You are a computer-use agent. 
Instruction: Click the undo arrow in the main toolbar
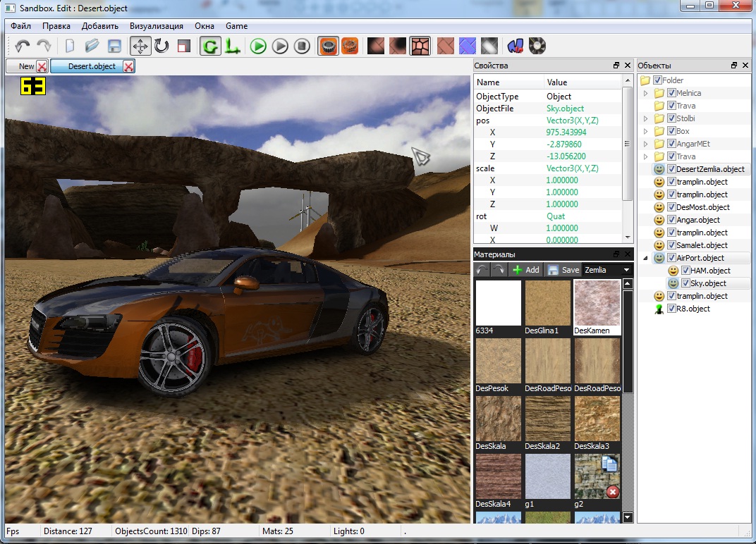[x=23, y=47]
